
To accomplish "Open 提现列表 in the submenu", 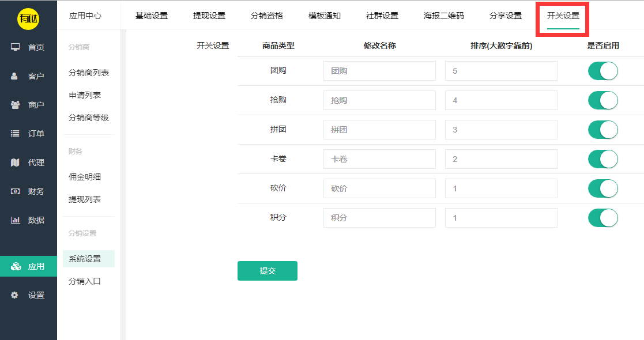I will [85, 199].
